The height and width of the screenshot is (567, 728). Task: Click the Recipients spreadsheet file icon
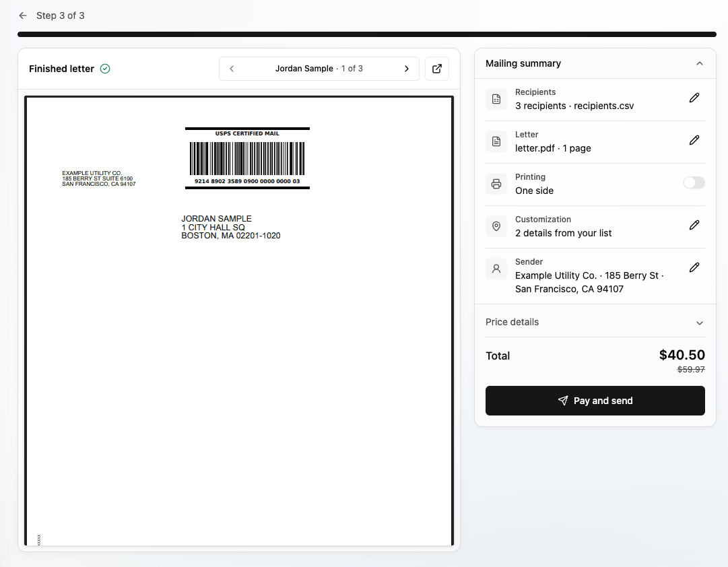pyautogui.click(x=496, y=99)
